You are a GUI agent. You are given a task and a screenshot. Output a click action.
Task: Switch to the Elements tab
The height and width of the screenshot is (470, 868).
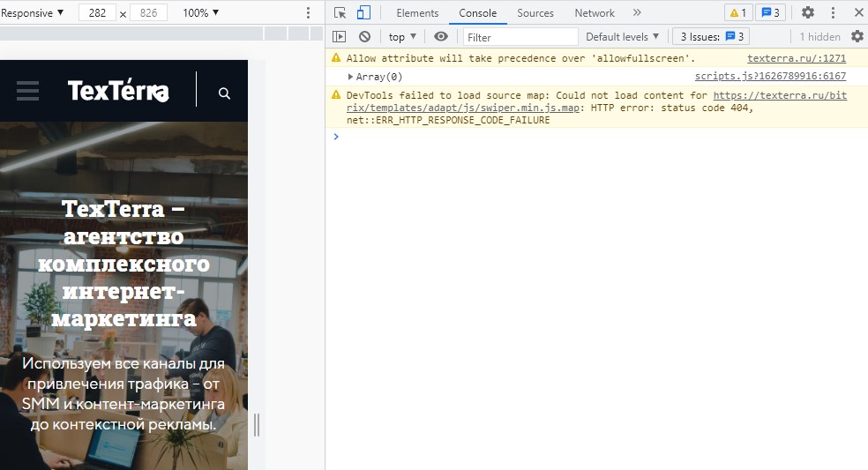point(417,13)
